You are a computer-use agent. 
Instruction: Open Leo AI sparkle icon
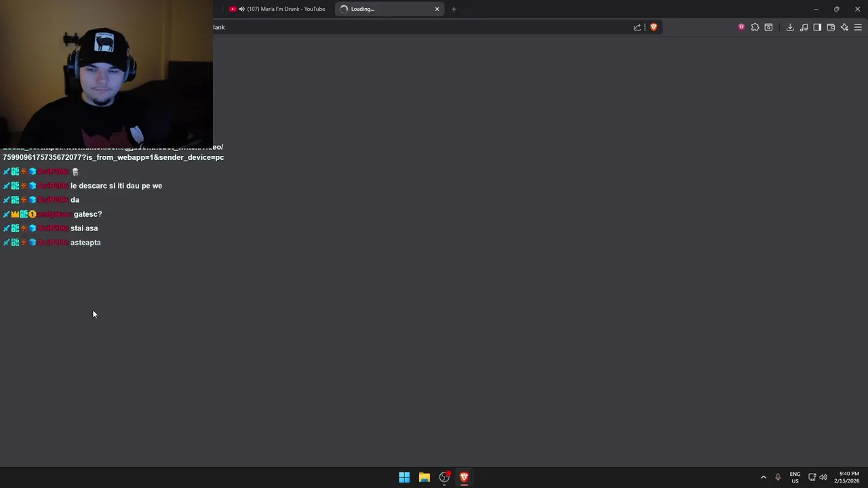(844, 27)
